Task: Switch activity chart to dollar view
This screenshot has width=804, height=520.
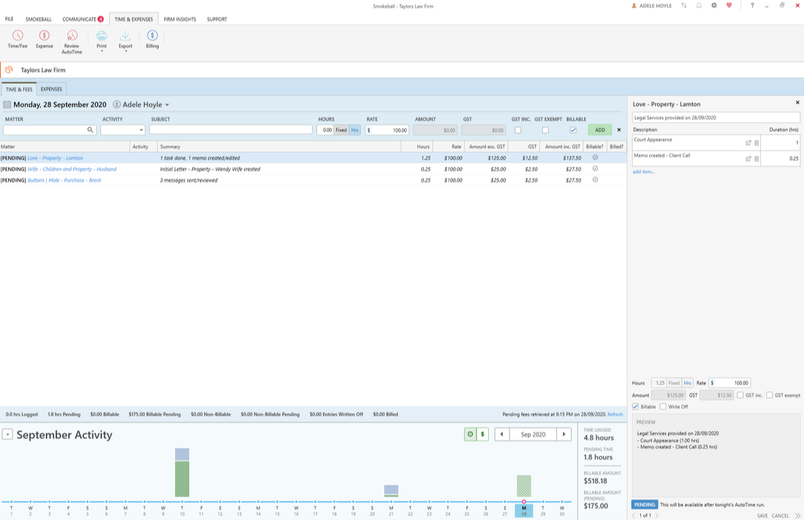Action: pyautogui.click(x=483, y=434)
